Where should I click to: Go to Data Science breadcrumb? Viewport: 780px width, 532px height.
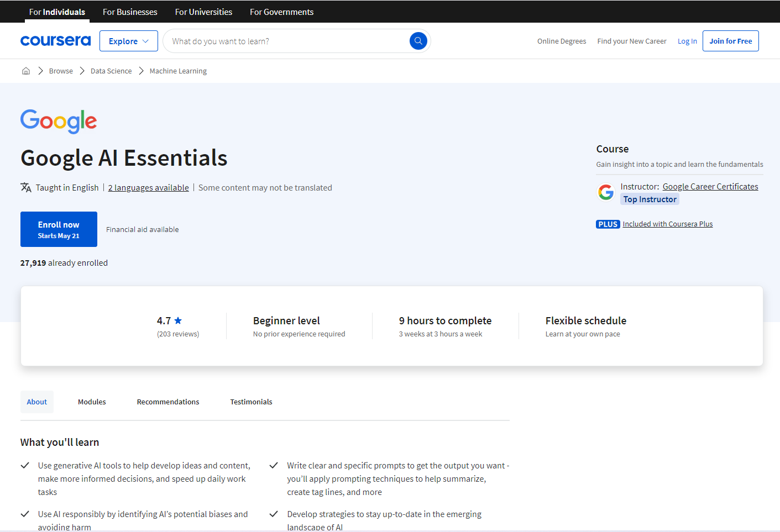[x=111, y=71]
